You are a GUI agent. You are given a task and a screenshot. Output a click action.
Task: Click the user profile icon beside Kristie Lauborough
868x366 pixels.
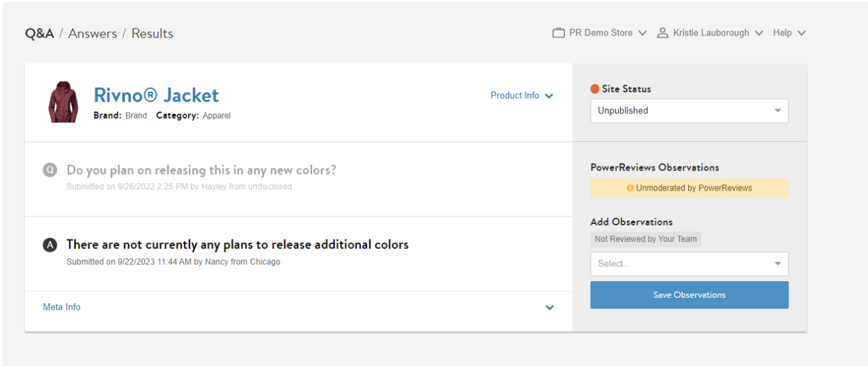click(x=662, y=33)
